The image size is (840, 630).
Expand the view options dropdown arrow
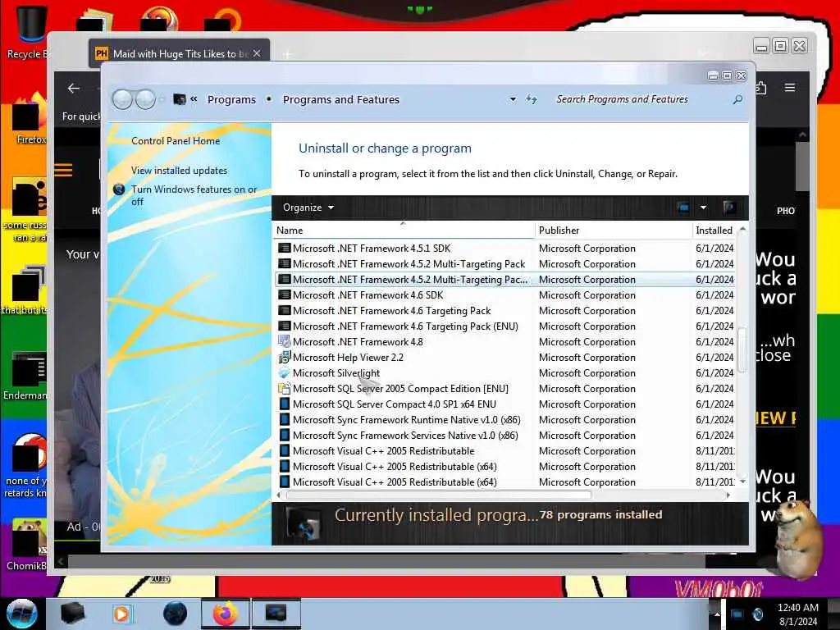(x=703, y=208)
